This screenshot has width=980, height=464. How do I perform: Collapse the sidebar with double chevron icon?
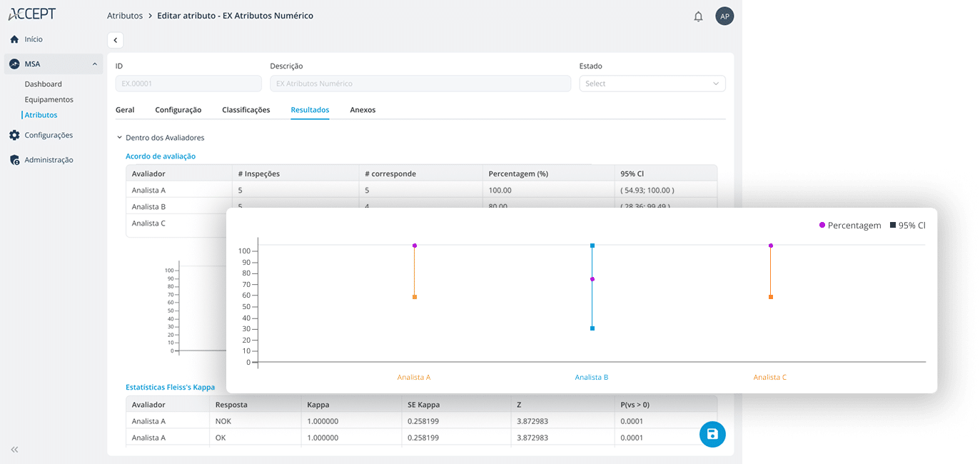tap(14, 449)
